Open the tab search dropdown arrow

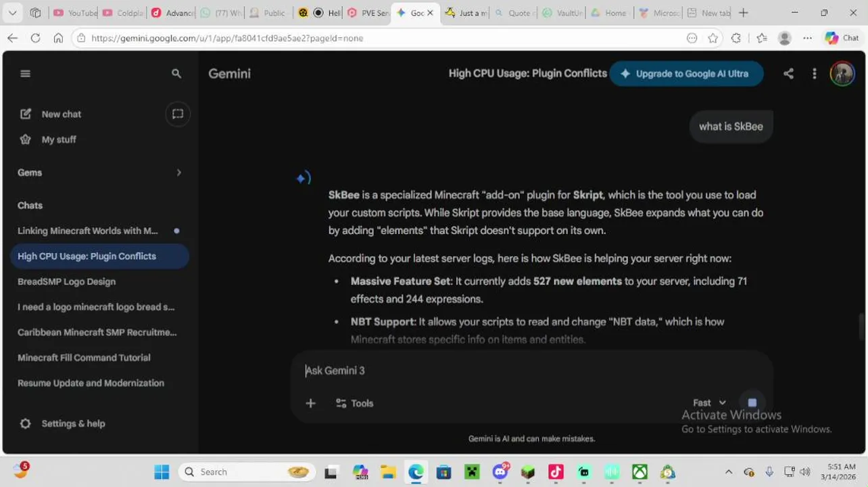point(12,13)
